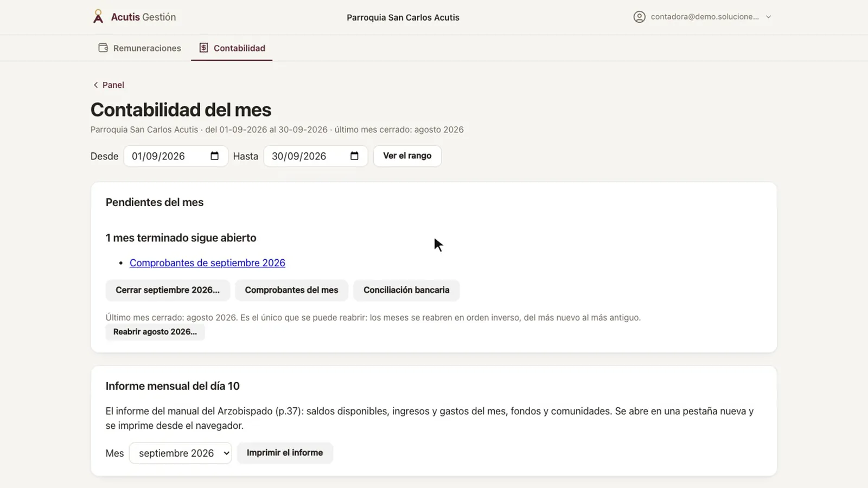Click Imprimir el informe button

285,453
